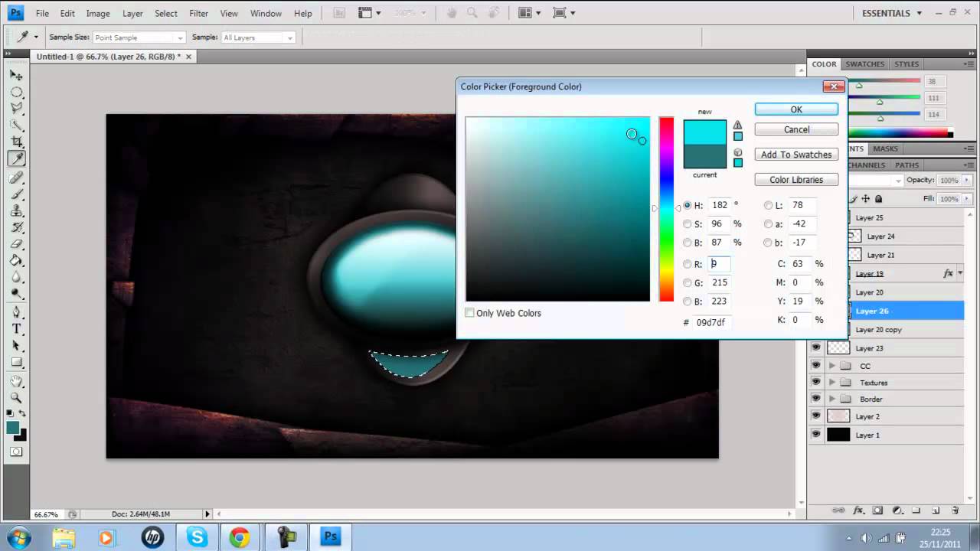Open the Sample All Layers dropdown
The height and width of the screenshot is (551, 980).
(x=258, y=37)
